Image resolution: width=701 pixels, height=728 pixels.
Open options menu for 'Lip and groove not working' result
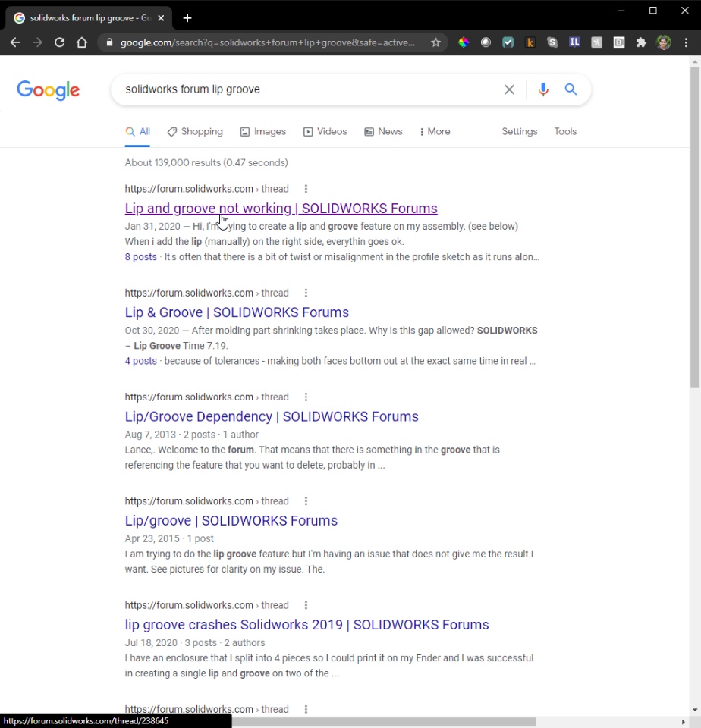(x=306, y=189)
